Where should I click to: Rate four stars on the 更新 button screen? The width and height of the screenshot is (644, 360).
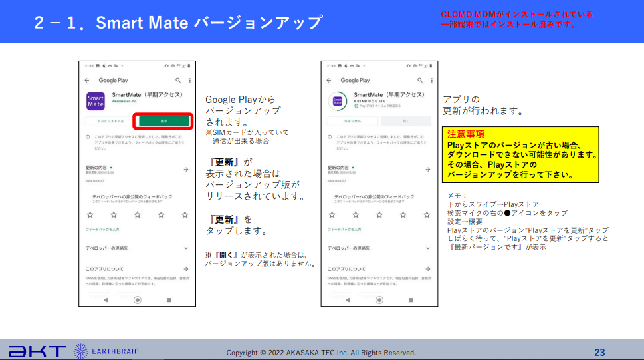(161, 215)
